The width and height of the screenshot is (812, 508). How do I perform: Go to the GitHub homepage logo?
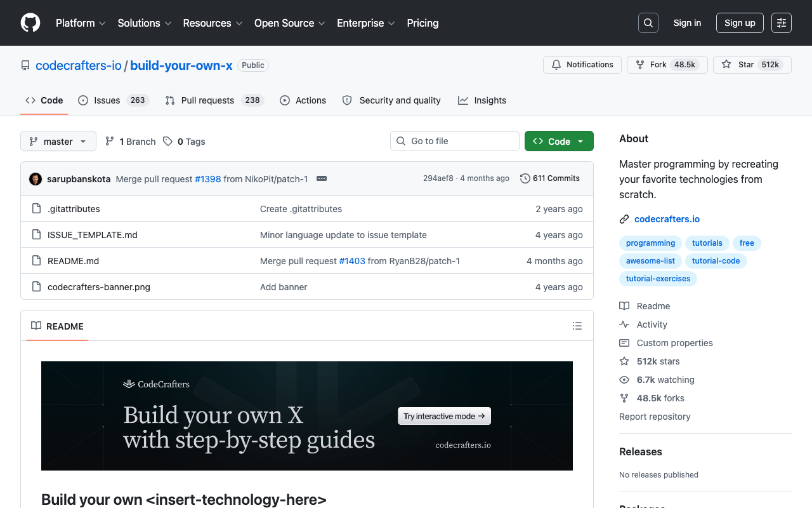[30, 23]
